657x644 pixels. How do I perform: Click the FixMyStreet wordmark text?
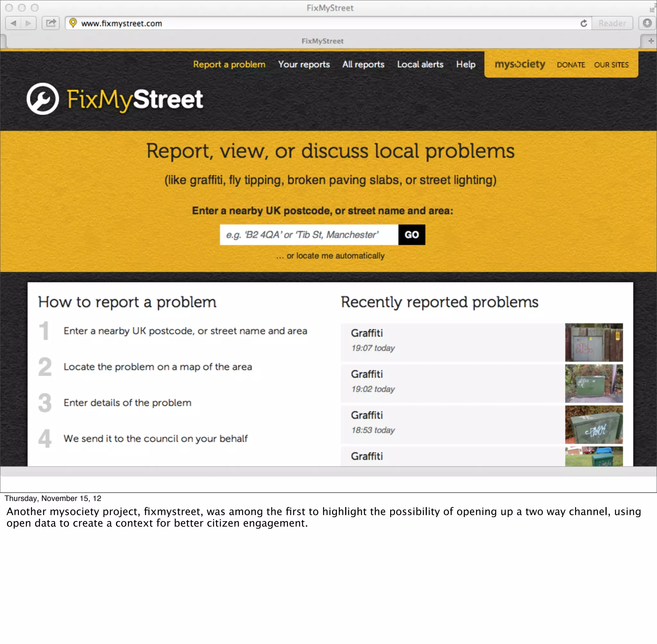click(x=135, y=99)
